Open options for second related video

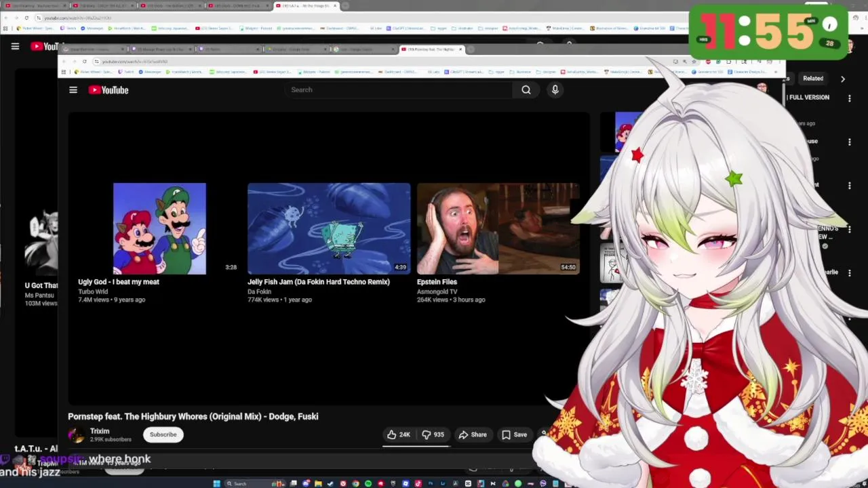850,142
